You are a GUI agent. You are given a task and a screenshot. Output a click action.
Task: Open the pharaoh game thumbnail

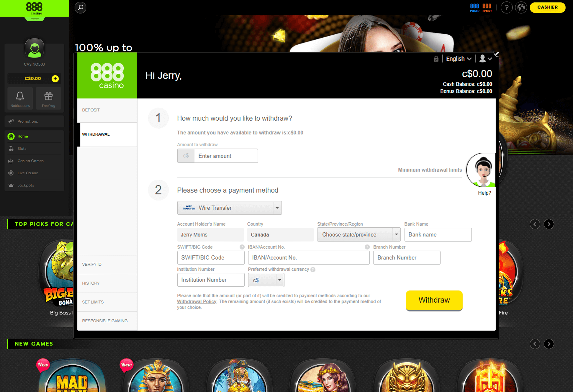pyautogui.click(x=156, y=376)
